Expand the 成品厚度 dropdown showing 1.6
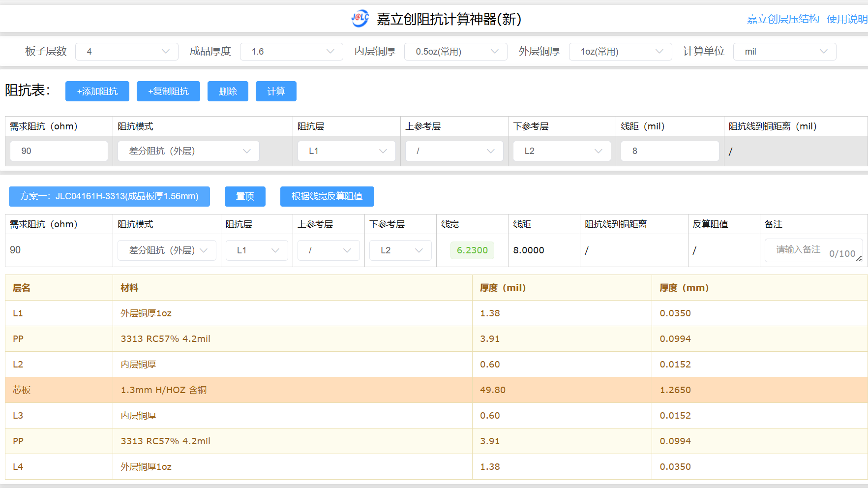 [x=292, y=52]
